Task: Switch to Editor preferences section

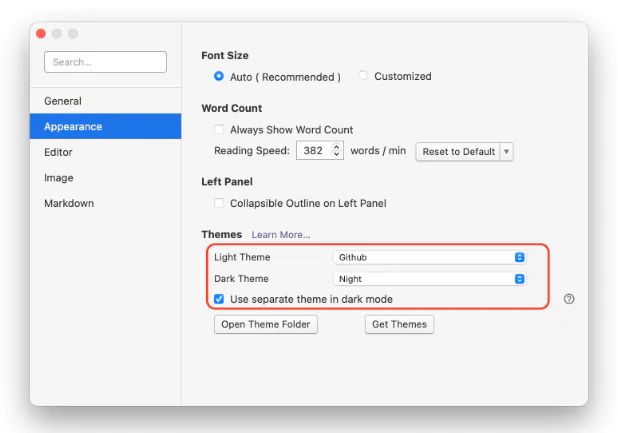Action: pyautogui.click(x=58, y=152)
